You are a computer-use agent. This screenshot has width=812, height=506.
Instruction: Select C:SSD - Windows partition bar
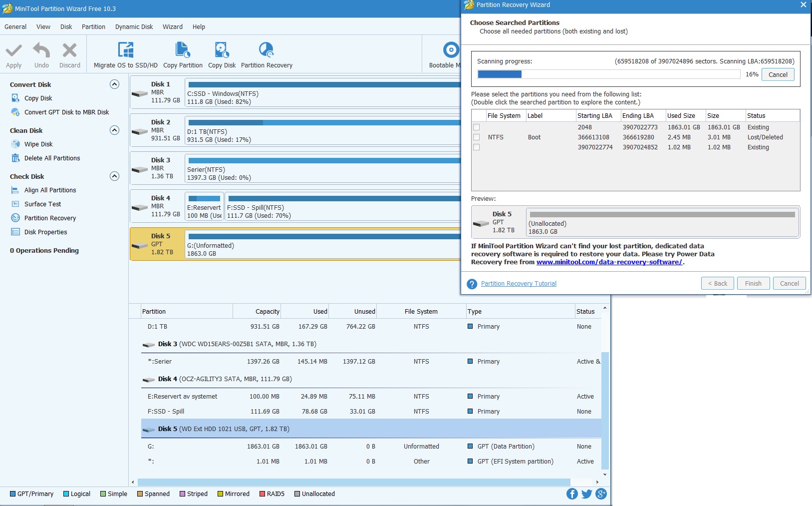(322, 92)
